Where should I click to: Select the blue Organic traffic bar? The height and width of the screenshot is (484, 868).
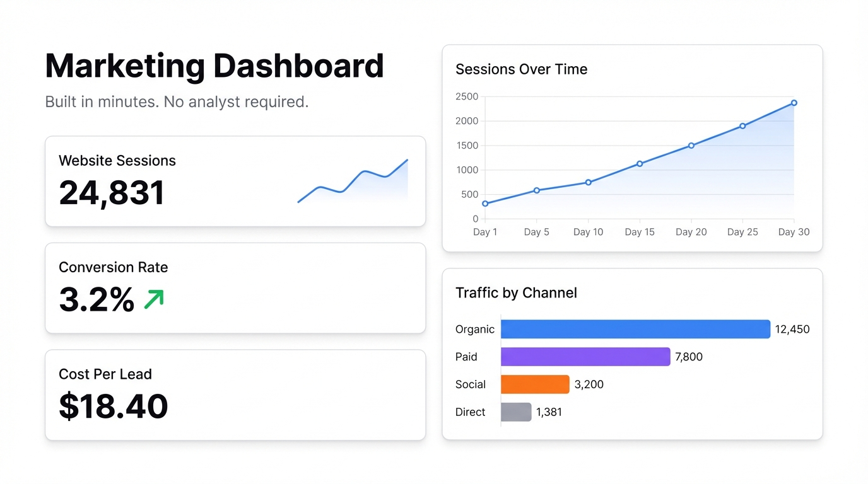coord(635,329)
